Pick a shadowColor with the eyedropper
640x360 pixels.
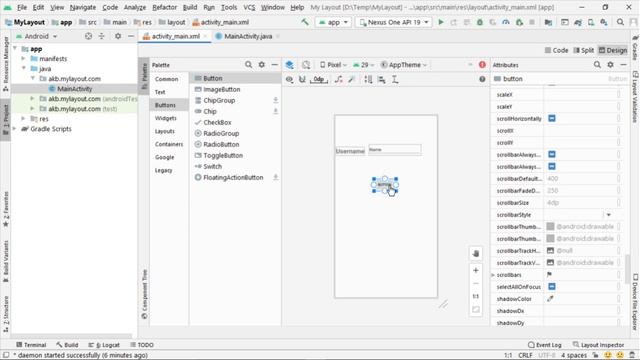(x=550, y=299)
